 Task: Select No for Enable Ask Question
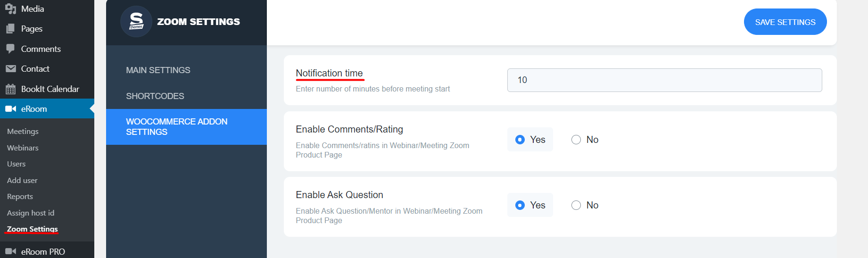[576, 205]
